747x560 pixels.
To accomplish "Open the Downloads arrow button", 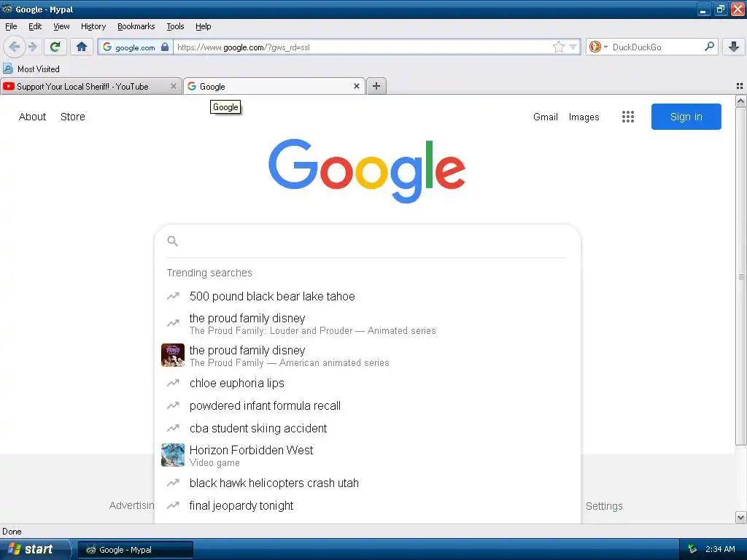I will point(734,47).
